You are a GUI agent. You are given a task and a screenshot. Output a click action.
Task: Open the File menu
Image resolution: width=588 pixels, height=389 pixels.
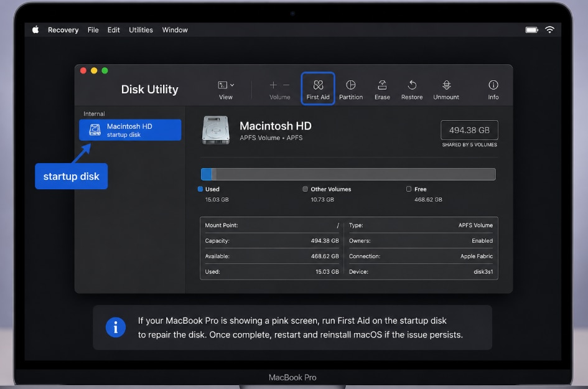[x=93, y=30]
